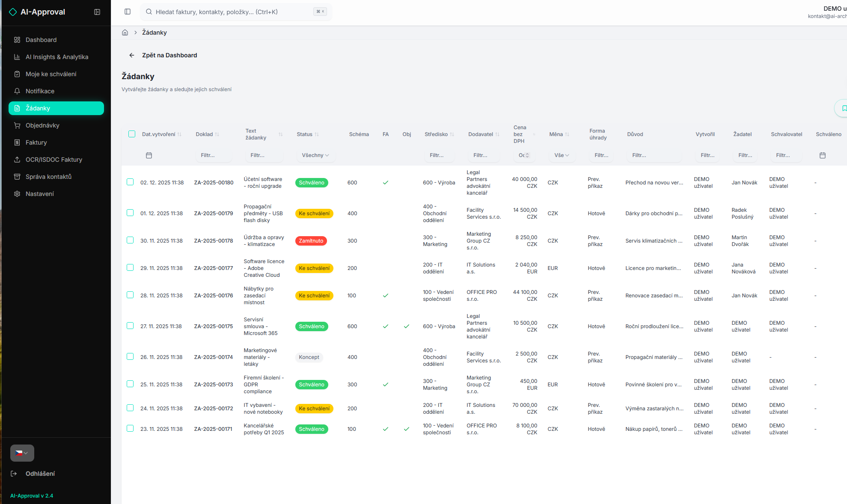Click the Ke schválení badge for ZA-2025-00179
Viewport: 847px width, 504px height.
[314, 213]
